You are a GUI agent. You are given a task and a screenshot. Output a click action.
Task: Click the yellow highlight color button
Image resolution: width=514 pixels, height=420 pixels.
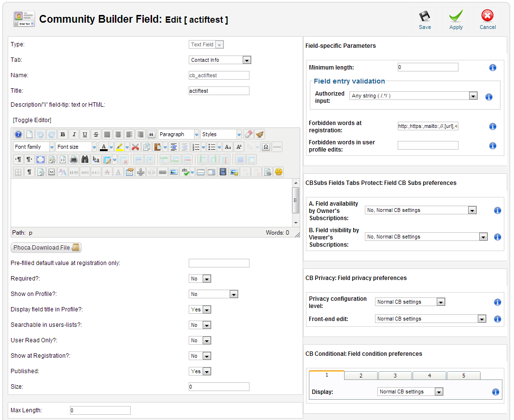point(120,147)
